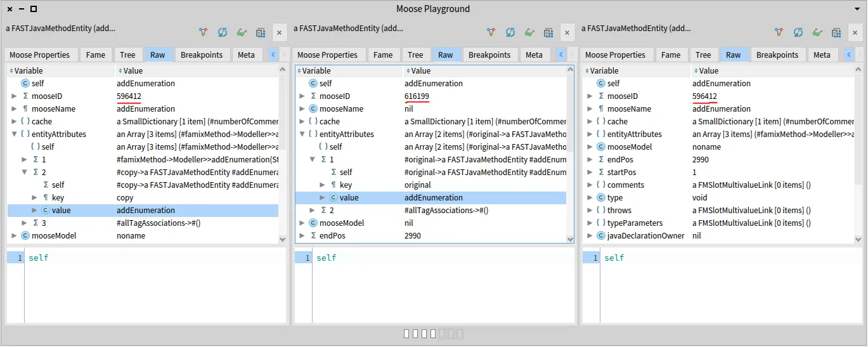Viewport: 868px width, 347px height.
Task: Open Meta tab in right pane
Action: tap(822, 55)
